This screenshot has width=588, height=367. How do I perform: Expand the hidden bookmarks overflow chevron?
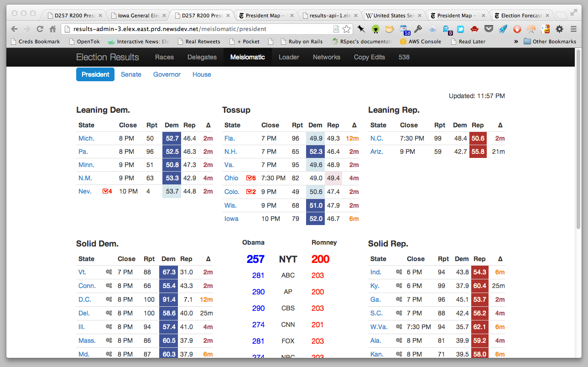point(516,42)
